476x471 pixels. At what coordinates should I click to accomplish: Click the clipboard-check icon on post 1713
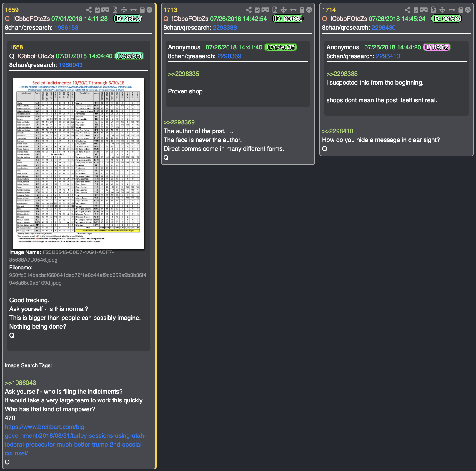(257, 10)
